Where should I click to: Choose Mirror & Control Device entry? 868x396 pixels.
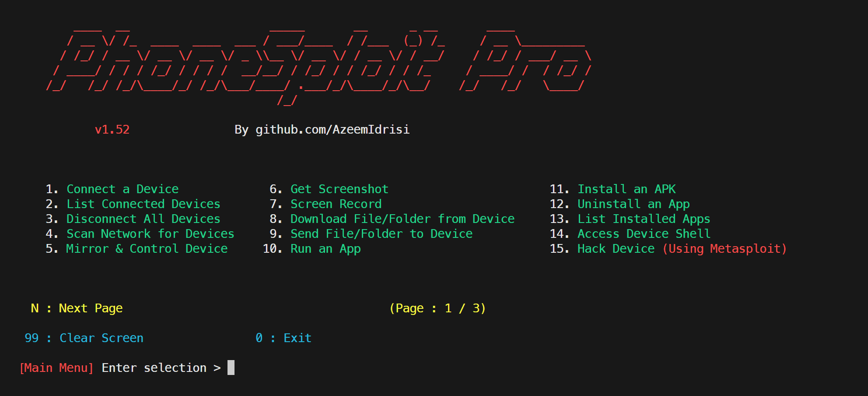tap(147, 249)
